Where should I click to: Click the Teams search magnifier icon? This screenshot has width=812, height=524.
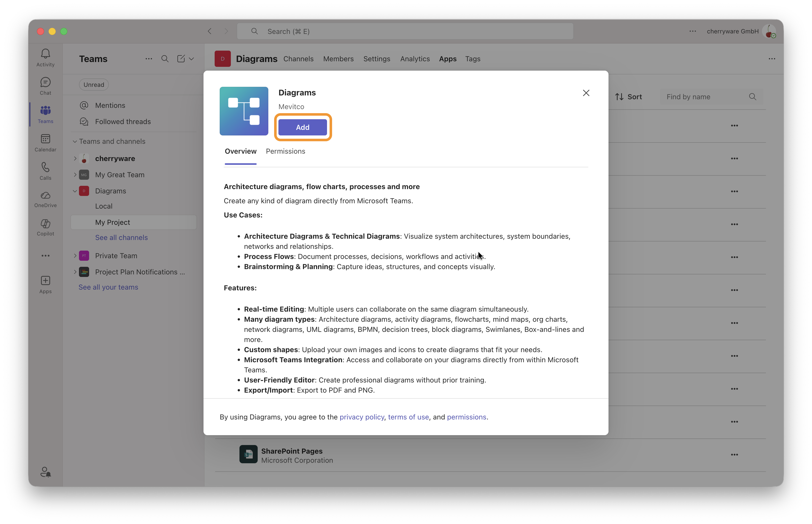click(x=165, y=58)
